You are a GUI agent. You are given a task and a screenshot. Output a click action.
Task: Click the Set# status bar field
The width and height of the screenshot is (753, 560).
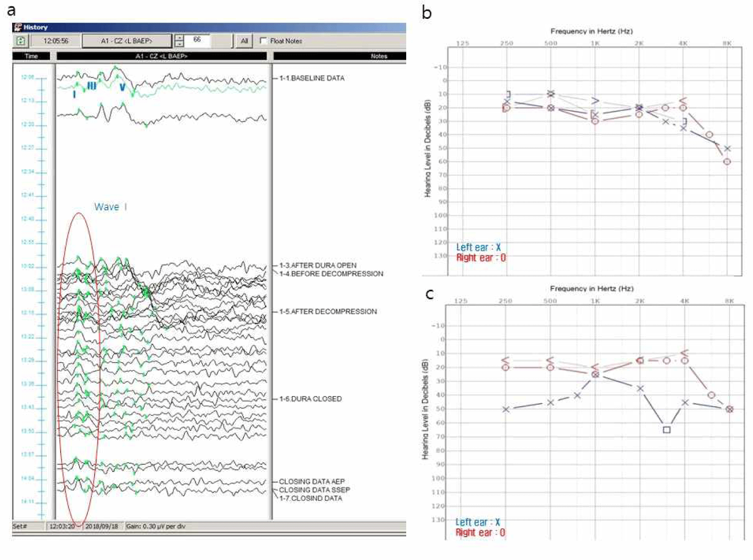click(x=28, y=526)
